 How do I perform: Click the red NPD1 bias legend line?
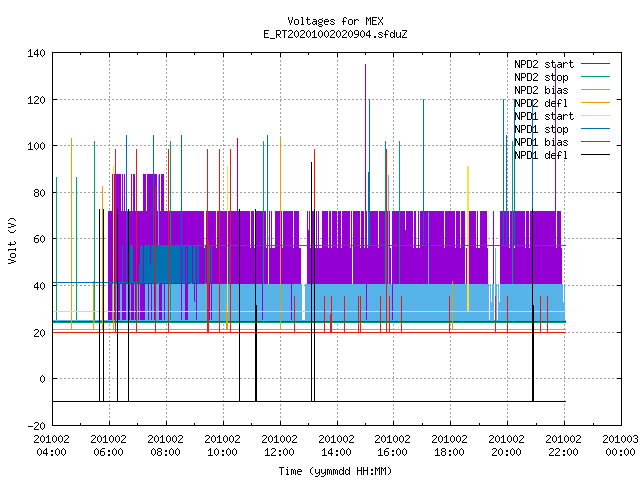595,142
